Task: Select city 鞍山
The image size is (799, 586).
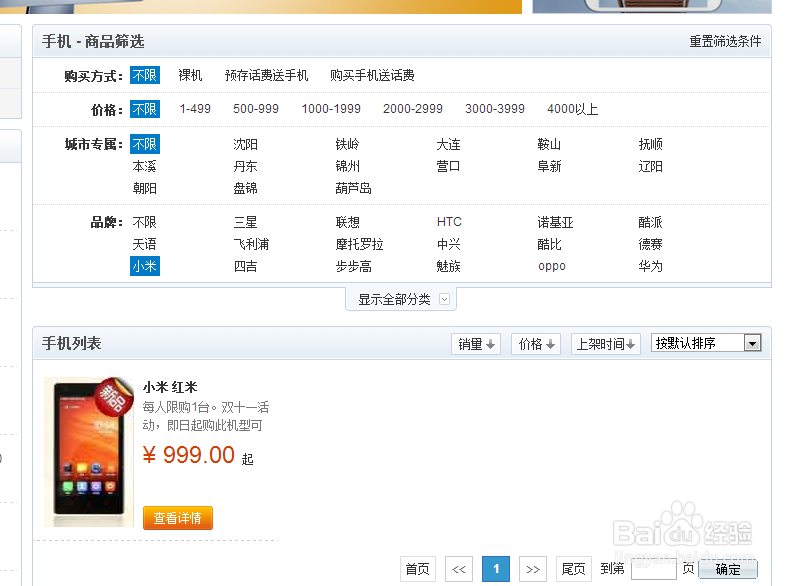Action: [x=549, y=144]
